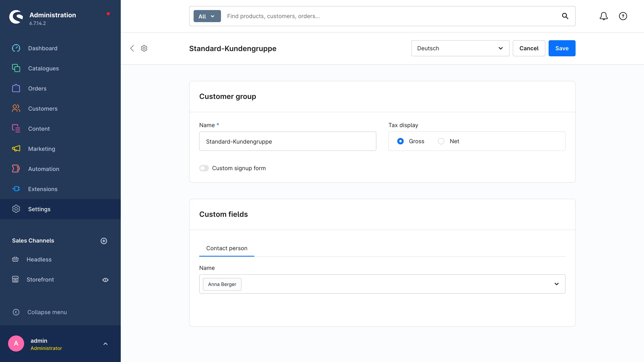The image size is (644, 362).
Task: Click the Cancel button
Action: click(529, 48)
